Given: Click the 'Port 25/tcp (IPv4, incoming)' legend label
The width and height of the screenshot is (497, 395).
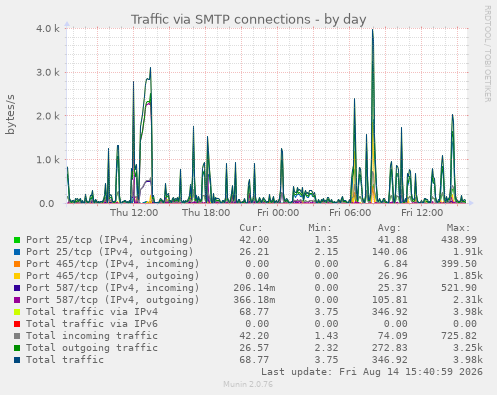Looking at the screenshot, I should [110, 240].
